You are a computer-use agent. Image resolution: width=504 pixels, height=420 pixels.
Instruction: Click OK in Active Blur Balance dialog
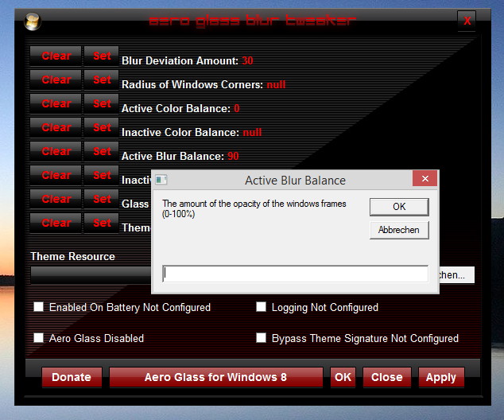[x=399, y=207]
